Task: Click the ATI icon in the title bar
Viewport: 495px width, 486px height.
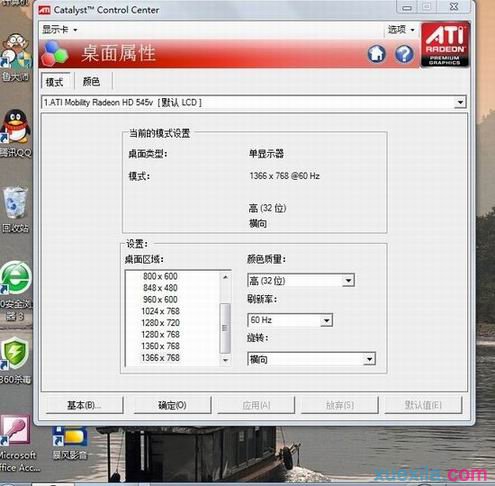Action: point(44,10)
